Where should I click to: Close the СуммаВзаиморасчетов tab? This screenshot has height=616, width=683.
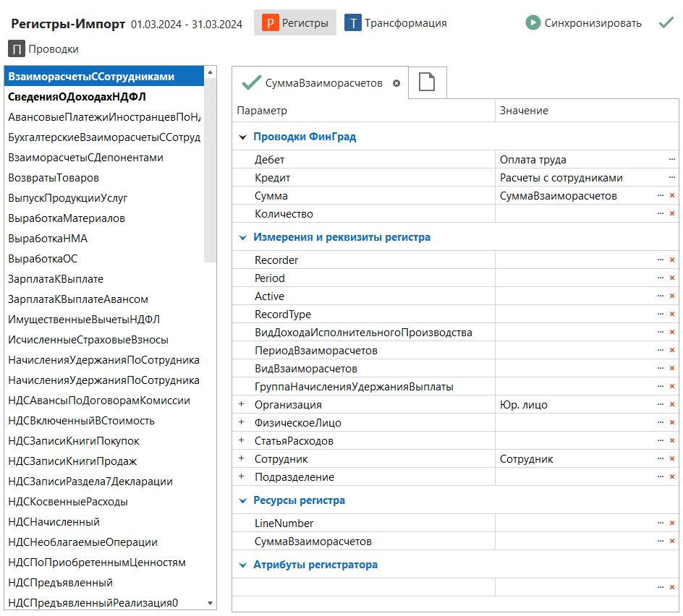click(396, 83)
